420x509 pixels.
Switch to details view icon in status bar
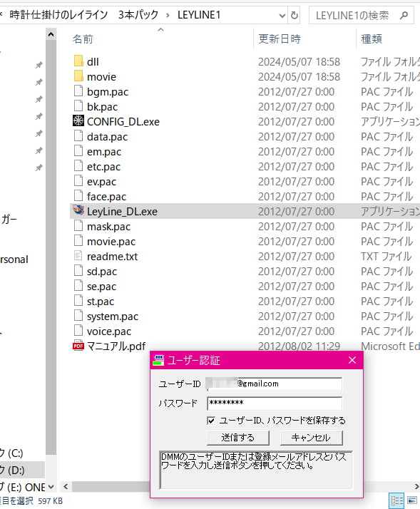click(396, 500)
